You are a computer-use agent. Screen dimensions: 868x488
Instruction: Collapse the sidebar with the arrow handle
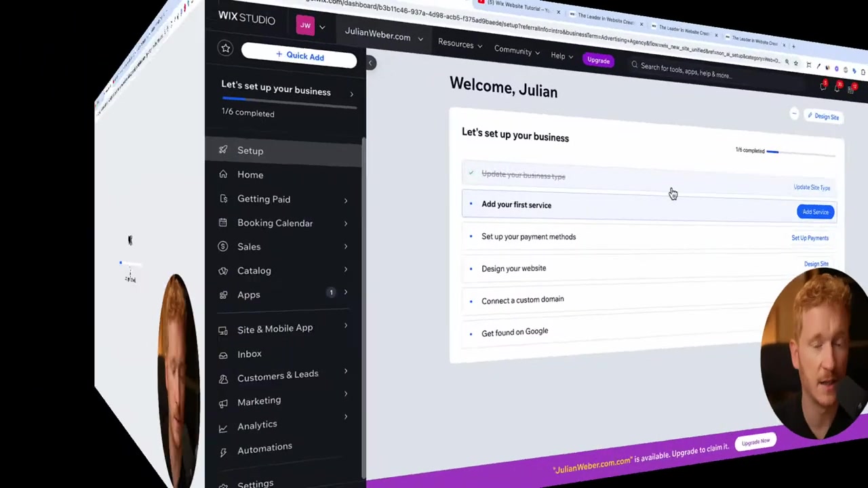(370, 63)
